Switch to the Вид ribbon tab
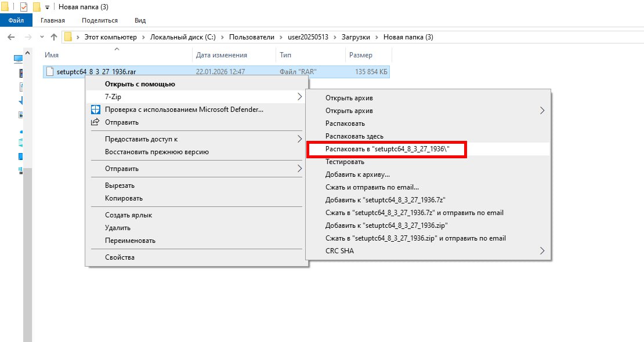The image size is (644, 342). pos(140,20)
